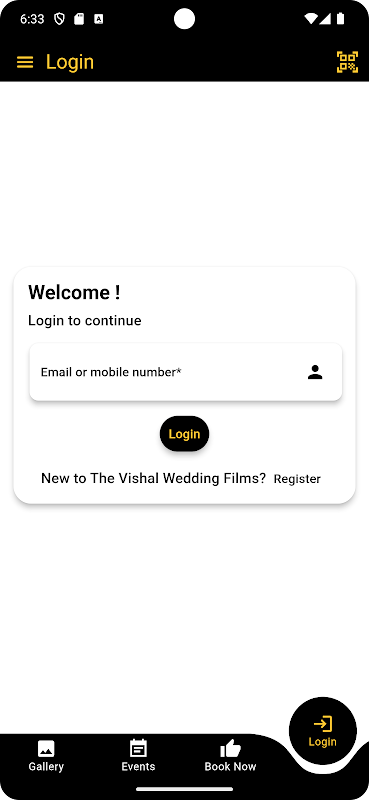Tap the home gesture bar at the bottom
Image resolution: width=369 pixels, height=800 pixels.
pyautogui.click(x=184, y=789)
